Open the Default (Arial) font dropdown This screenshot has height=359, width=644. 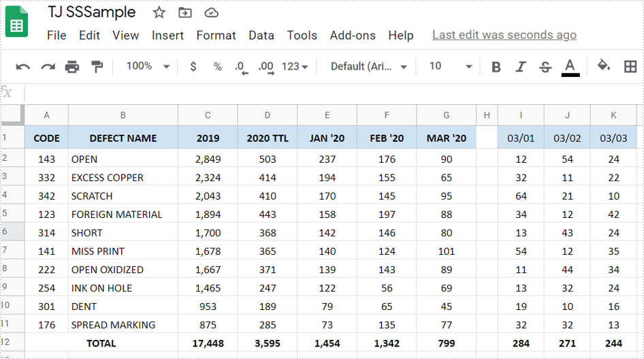coord(369,66)
